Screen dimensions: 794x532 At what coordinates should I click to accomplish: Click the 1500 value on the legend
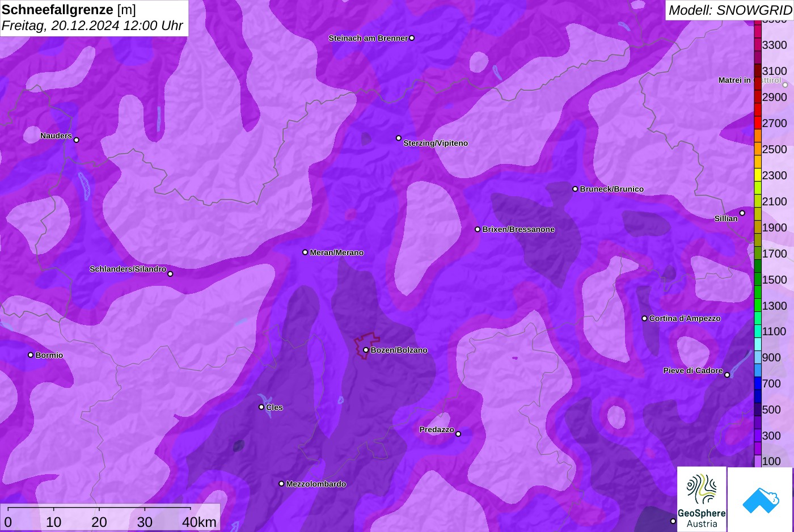pyautogui.click(x=775, y=280)
